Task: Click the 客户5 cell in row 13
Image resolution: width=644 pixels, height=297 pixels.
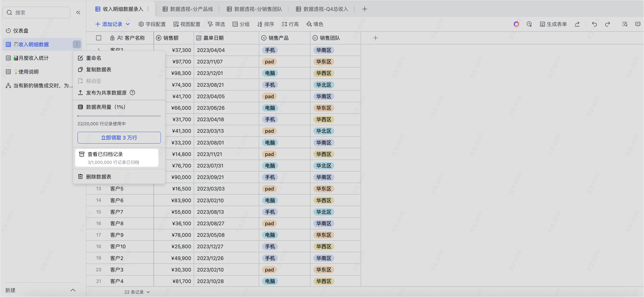Action: coord(130,189)
